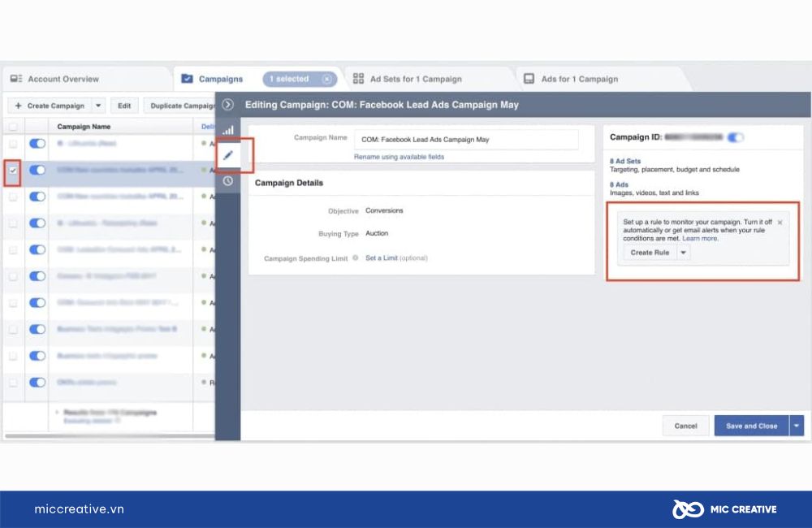Click the campaigns table horizontal scrollbar
The image size is (812, 528).
click(x=110, y=435)
